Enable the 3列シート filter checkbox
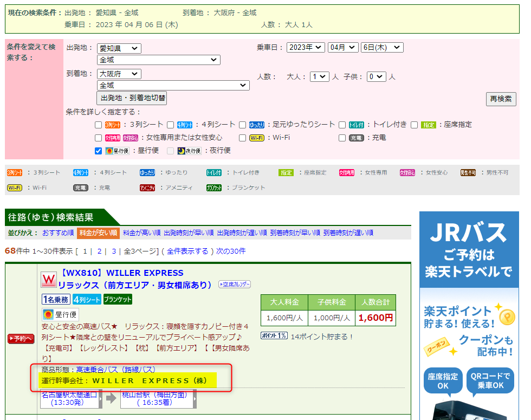The height and width of the screenshot is (420, 531). coord(99,125)
